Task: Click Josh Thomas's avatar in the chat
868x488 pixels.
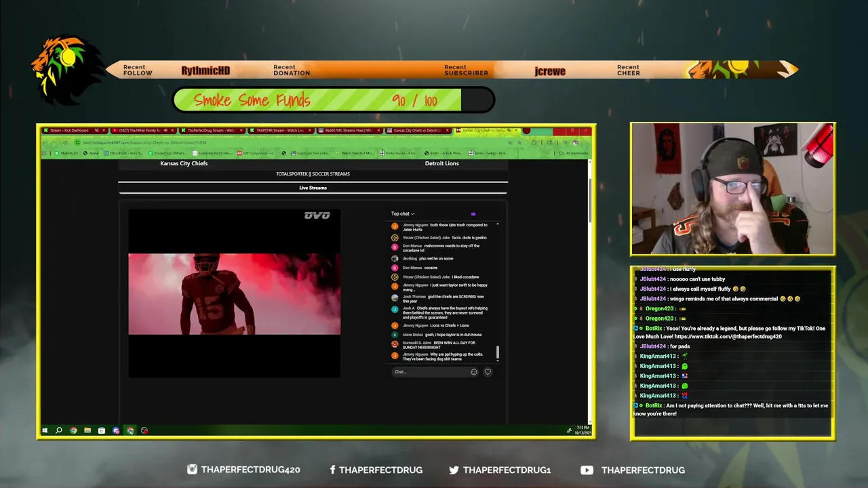Action: 395,298
